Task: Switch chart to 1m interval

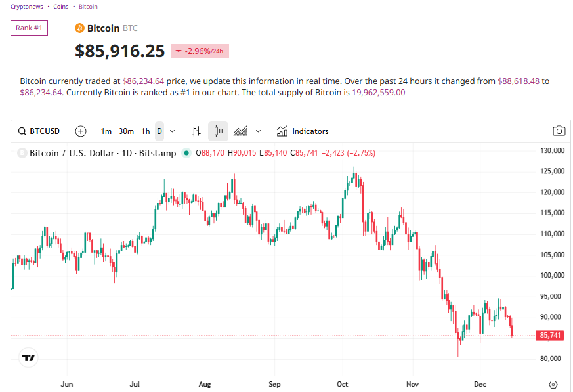Action: (x=106, y=131)
